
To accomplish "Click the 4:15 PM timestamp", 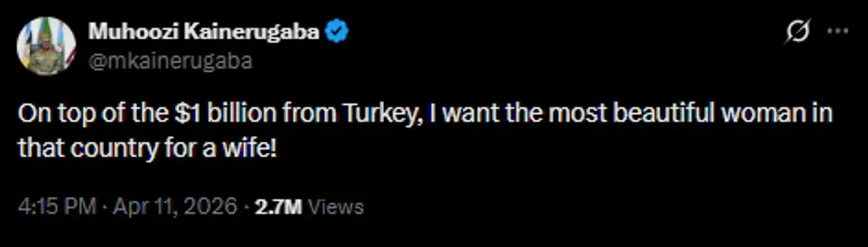I will (x=57, y=207).
